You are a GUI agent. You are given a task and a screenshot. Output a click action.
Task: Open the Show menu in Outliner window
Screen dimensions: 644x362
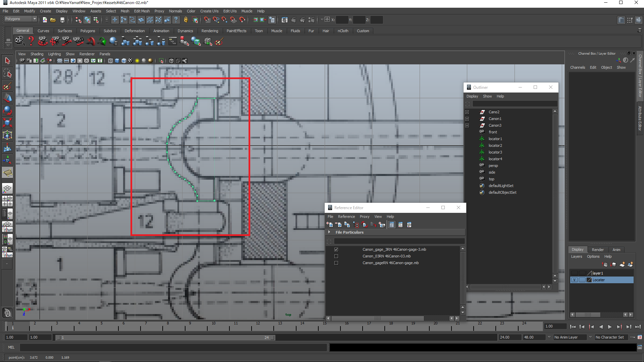(x=487, y=97)
